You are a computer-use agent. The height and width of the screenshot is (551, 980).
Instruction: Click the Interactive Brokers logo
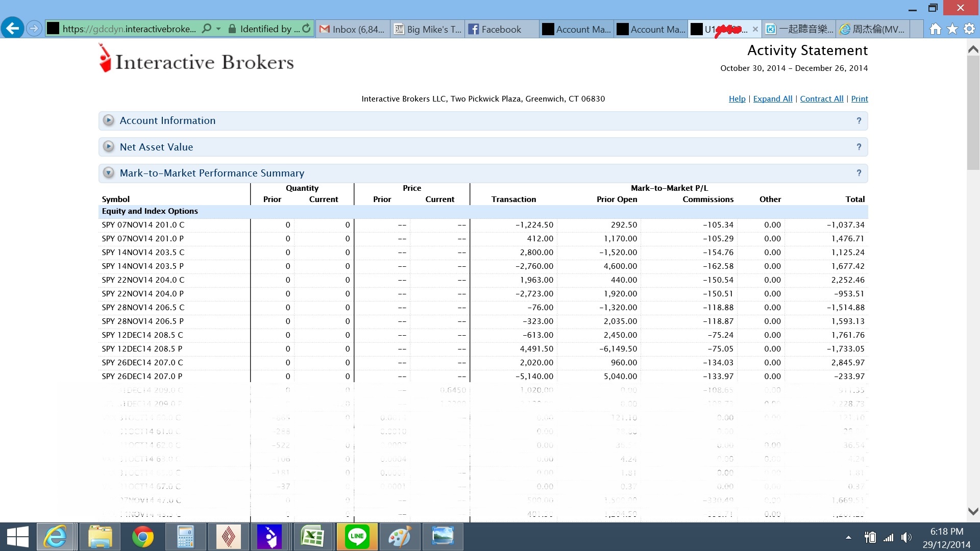[197, 58]
